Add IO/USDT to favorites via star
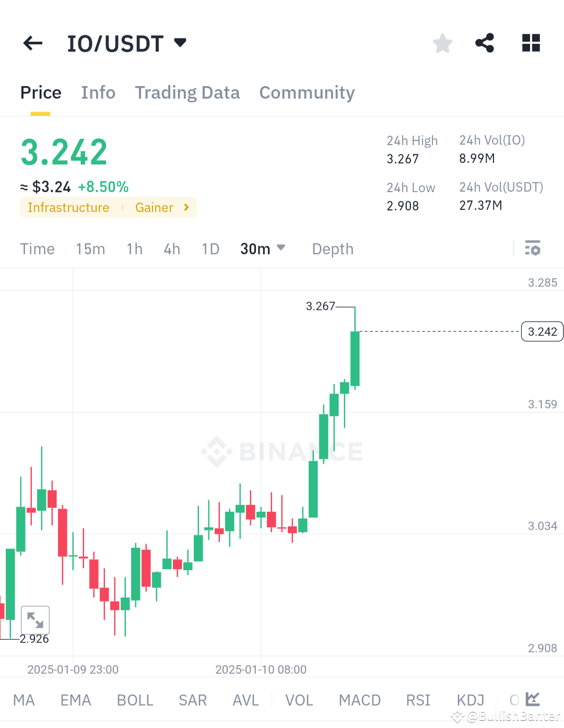 [442, 43]
